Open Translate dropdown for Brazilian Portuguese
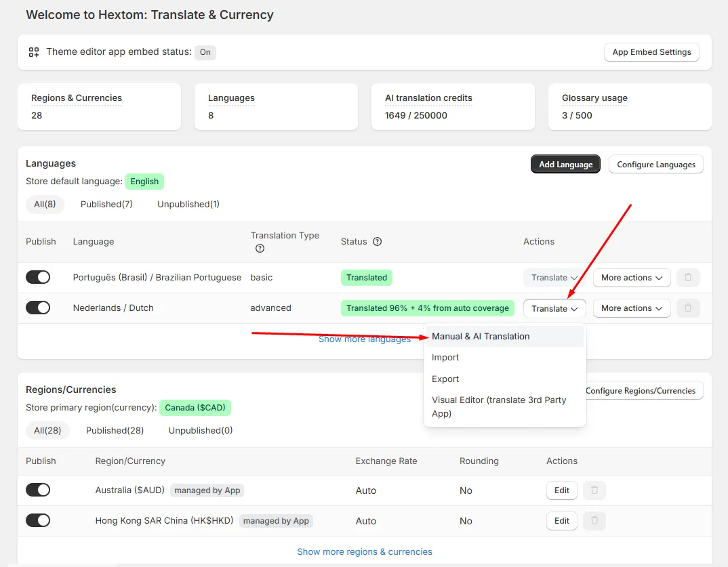This screenshot has height=567, width=728. (x=554, y=278)
